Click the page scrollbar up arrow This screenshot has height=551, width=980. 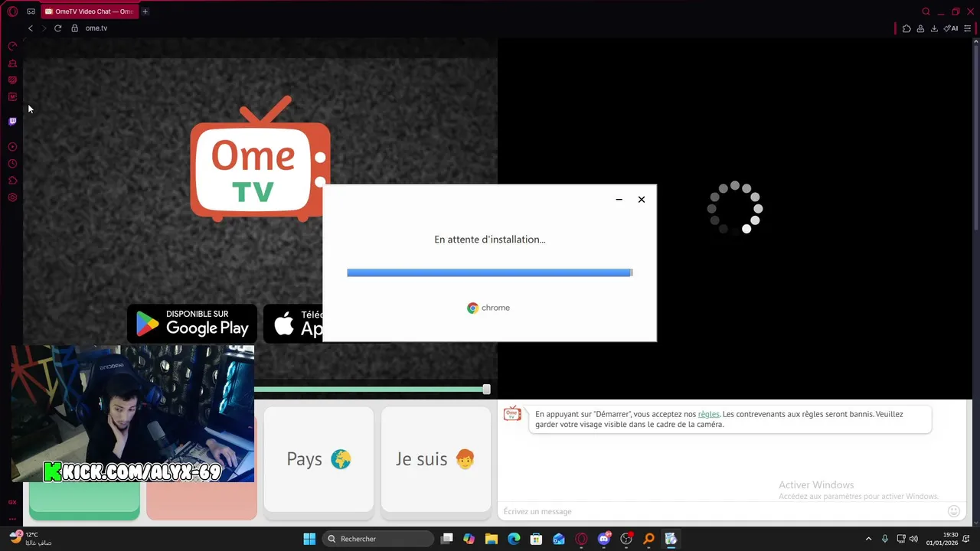976,41
